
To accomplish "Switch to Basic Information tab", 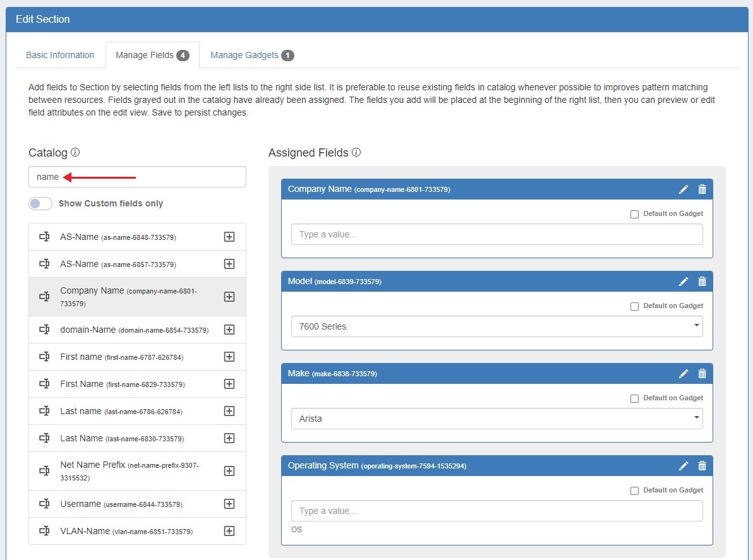I will point(60,55).
